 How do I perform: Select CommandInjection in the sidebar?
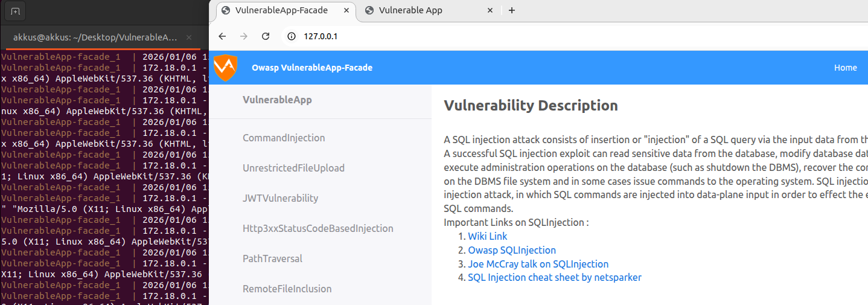point(284,138)
